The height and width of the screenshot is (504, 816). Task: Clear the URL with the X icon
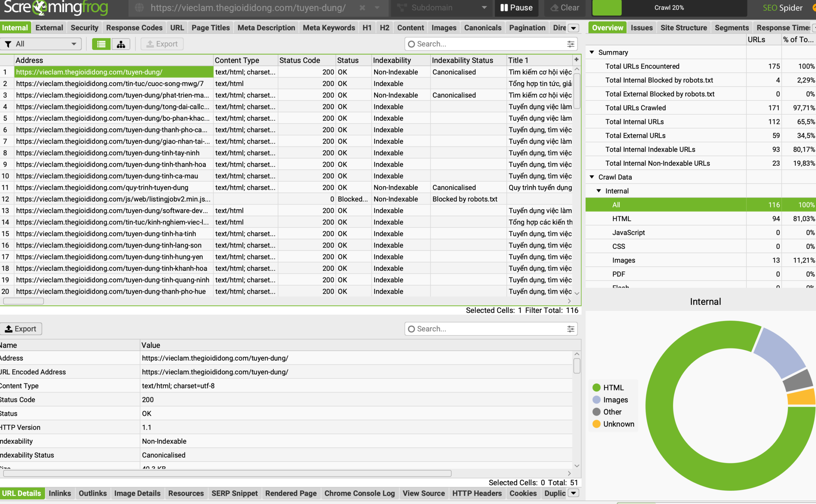click(x=362, y=8)
